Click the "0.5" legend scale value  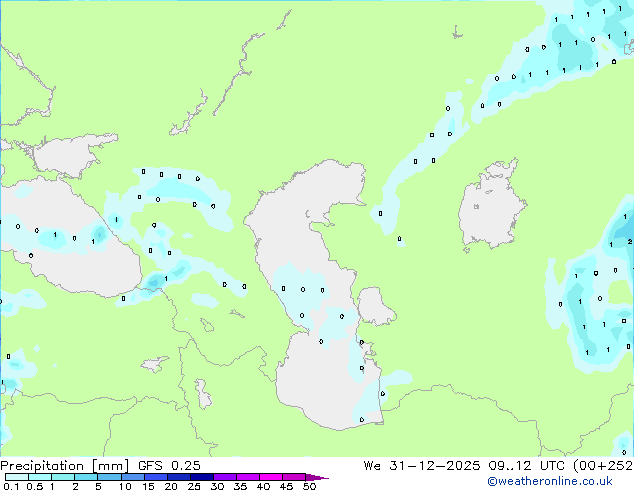pyautogui.click(x=34, y=486)
